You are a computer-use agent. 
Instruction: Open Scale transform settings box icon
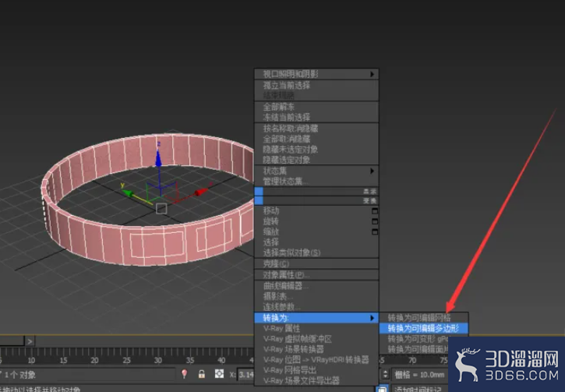pyautogui.click(x=375, y=231)
